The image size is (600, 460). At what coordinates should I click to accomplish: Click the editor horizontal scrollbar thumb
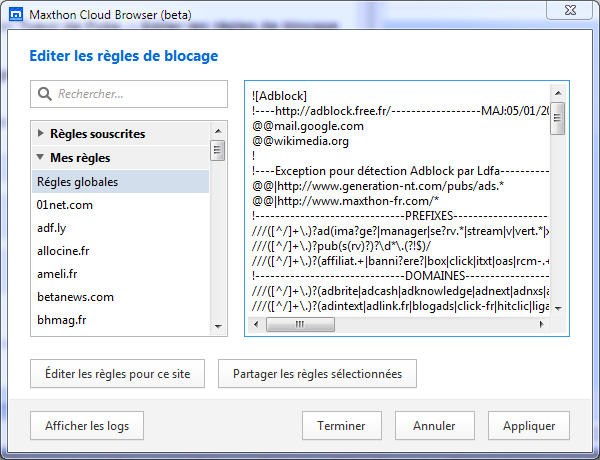(x=300, y=325)
